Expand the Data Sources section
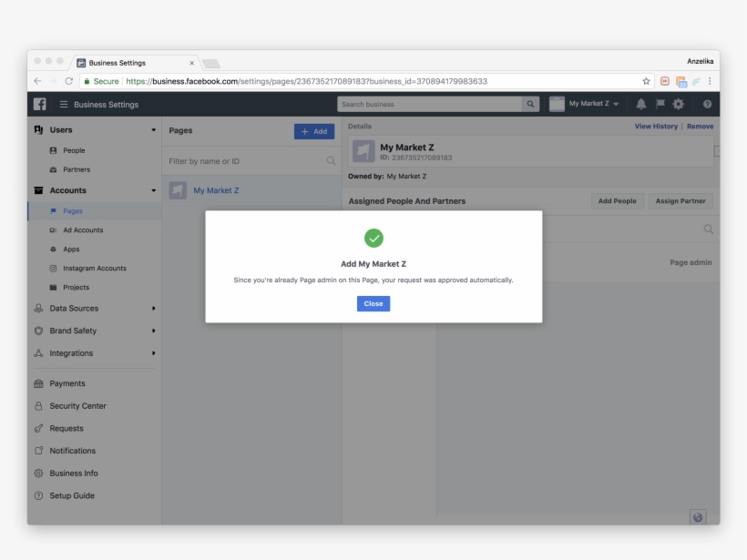This screenshot has height=560, width=747. tap(153, 308)
